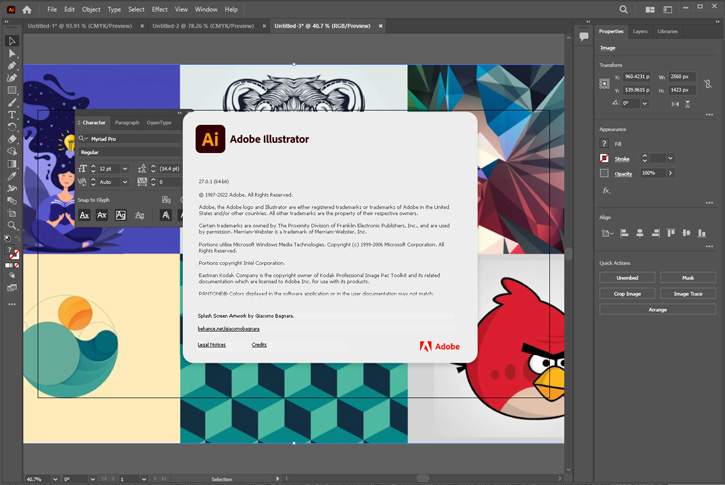Open Align To dropdown
This screenshot has height=485, width=725.
click(607, 233)
